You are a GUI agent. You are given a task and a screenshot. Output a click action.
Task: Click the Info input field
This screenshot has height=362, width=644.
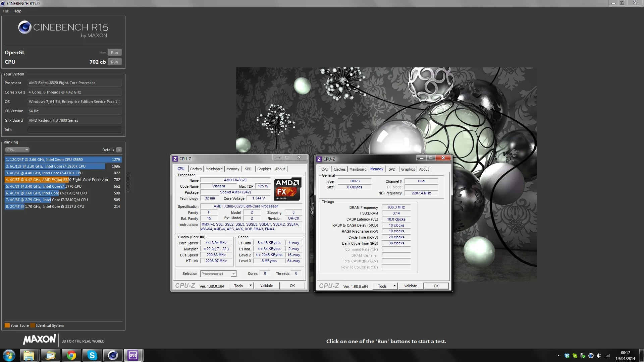[x=74, y=130]
